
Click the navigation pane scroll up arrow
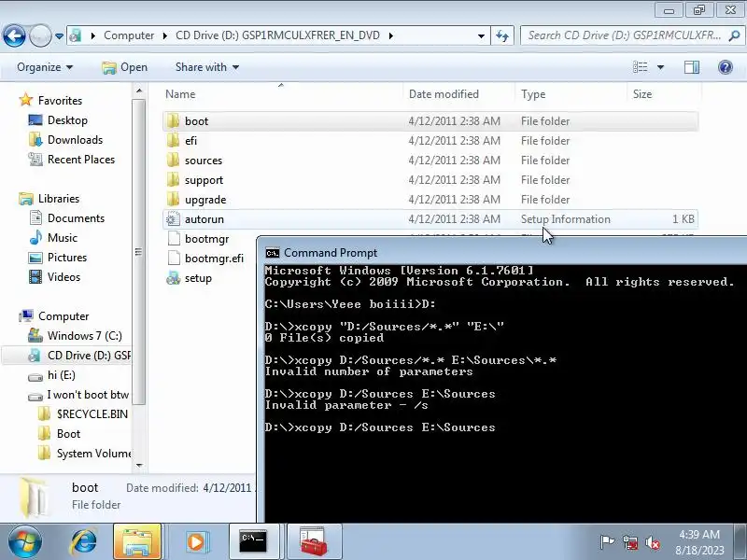[139, 91]
